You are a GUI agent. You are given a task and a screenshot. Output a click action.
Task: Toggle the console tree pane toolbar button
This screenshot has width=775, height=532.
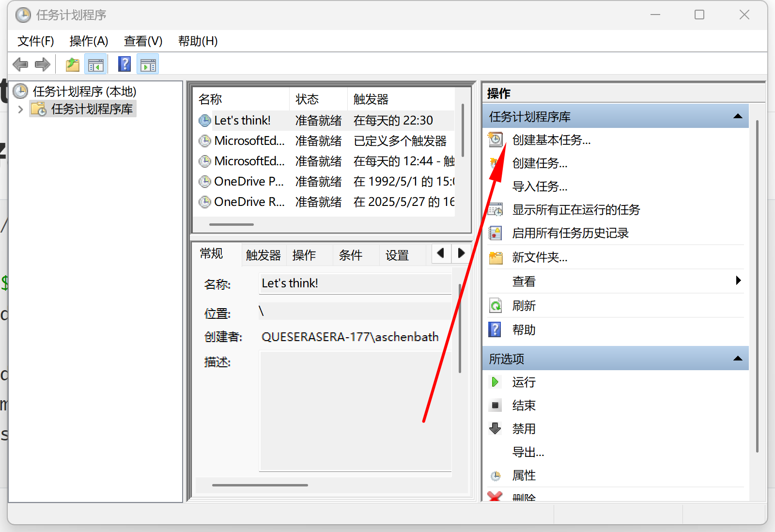point(95,64)
